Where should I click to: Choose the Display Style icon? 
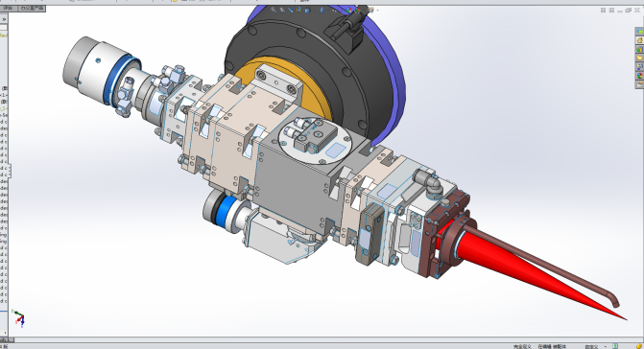(x=322, y=10)
